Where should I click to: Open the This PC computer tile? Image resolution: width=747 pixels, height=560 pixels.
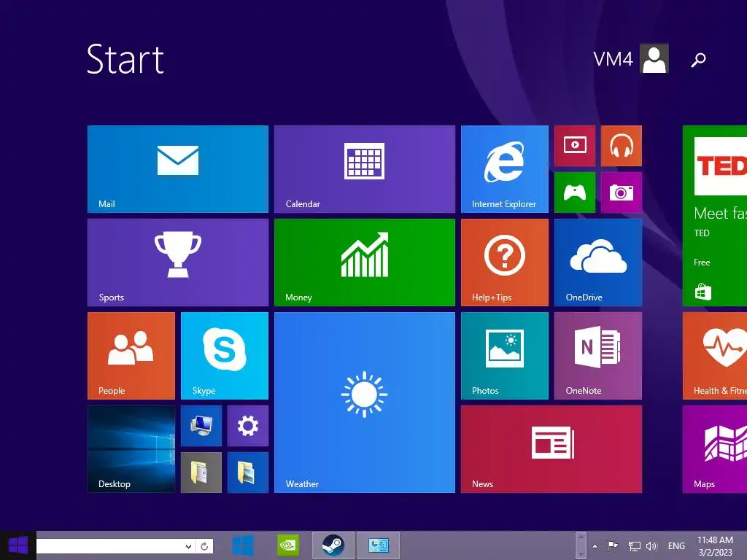pyautogui.click(x=201, y=426)
